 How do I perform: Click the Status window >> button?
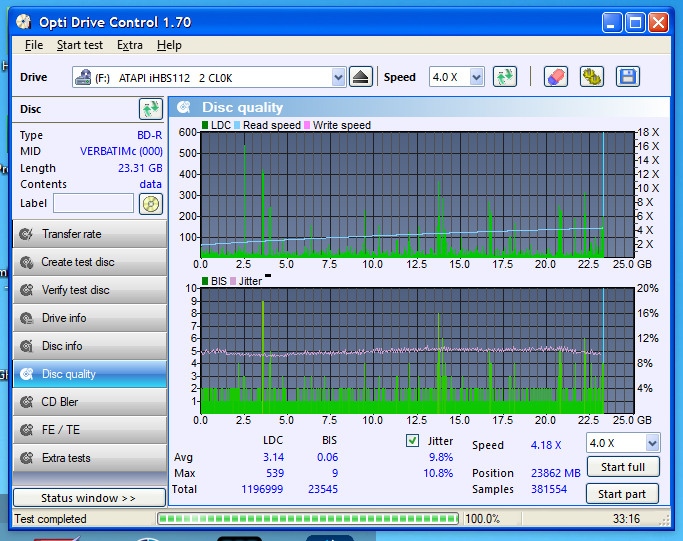tap(89, 498)
